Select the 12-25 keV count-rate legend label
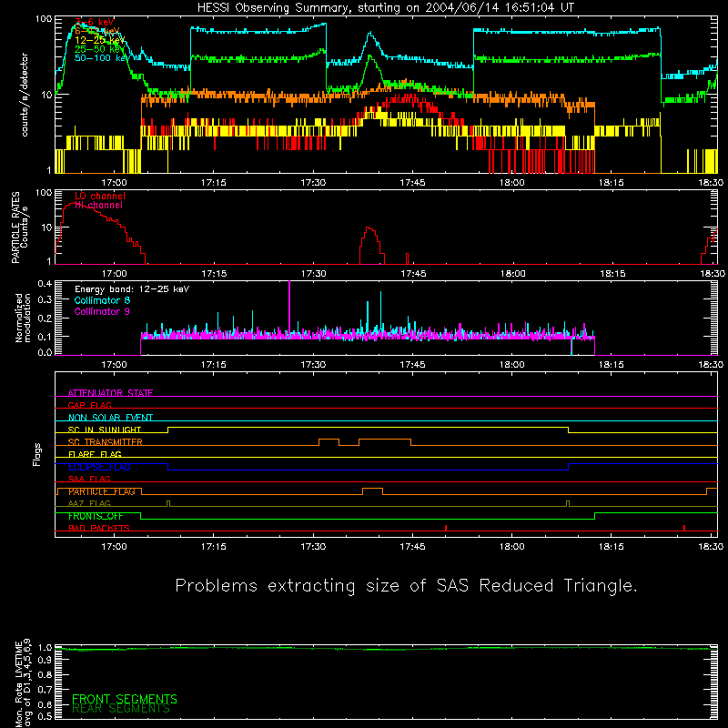Image resolution: width=728 pixels, height=728 pixels. 100,40
